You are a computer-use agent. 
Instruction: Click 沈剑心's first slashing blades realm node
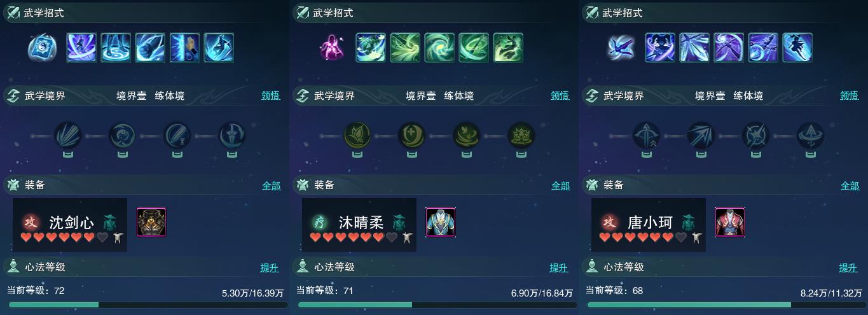click(x=67, y=136)
